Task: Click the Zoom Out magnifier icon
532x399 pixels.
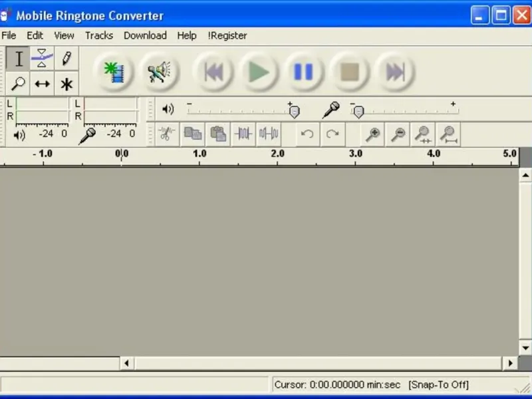Action: pyautogui.click(x=398, y=134)
